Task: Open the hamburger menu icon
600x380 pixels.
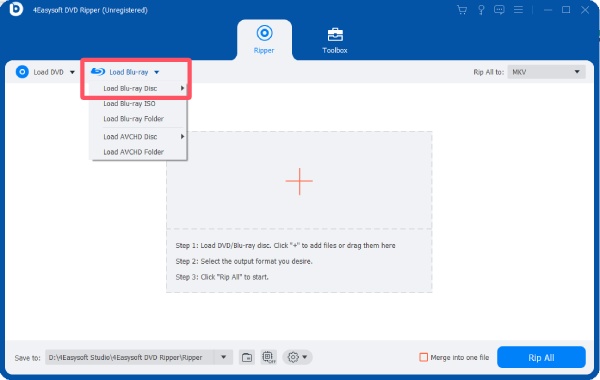Action: [x=518, y=10]
